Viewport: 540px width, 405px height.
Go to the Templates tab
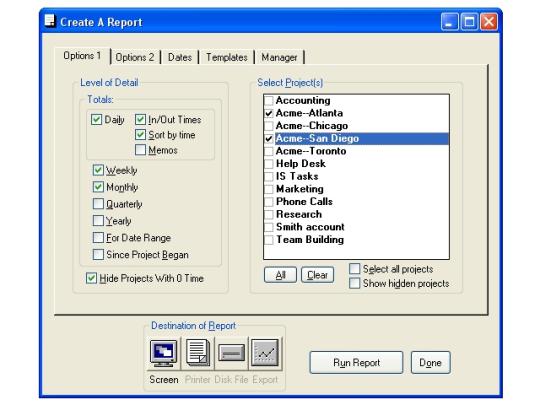point(227,57)
